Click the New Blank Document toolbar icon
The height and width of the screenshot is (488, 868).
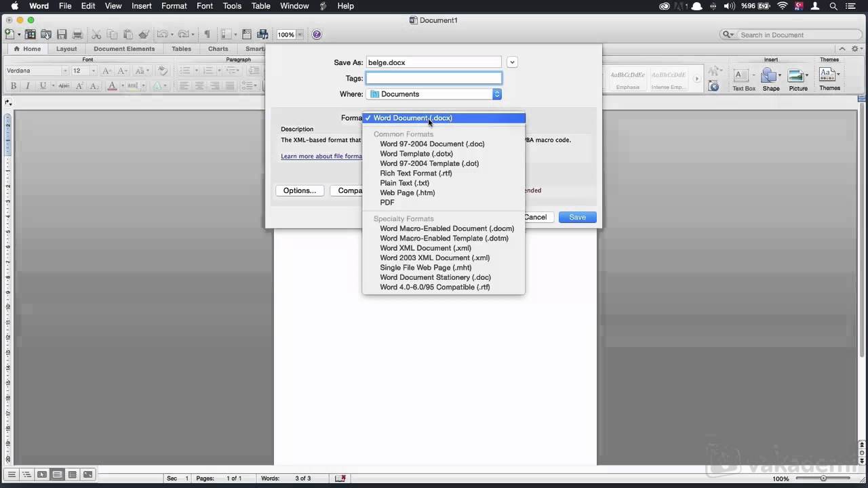[9, 34]
